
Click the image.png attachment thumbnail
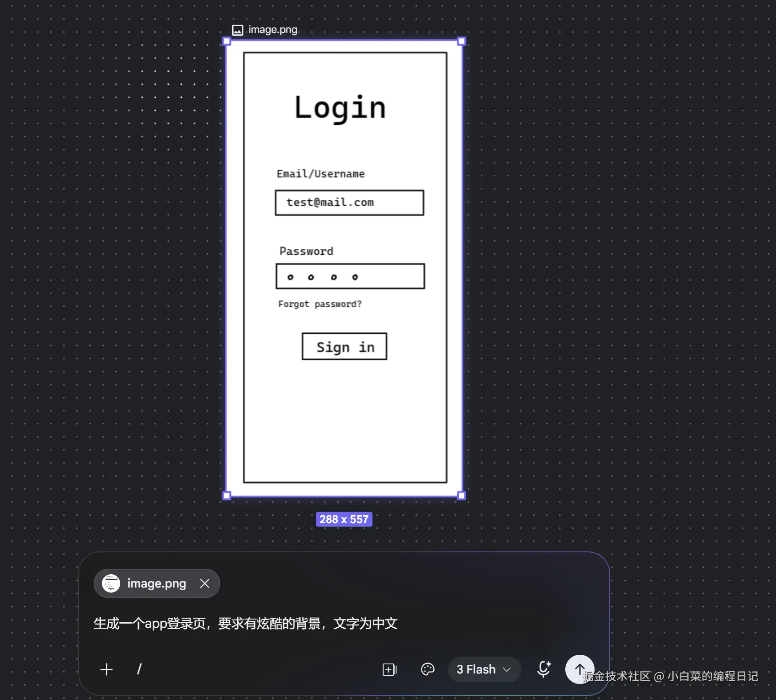(x=111, y=583)
